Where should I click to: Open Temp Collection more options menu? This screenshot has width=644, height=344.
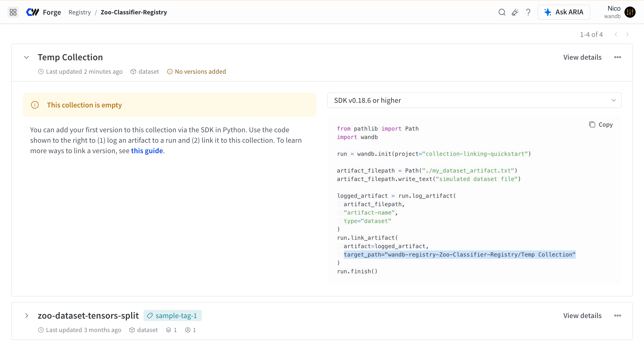[618, 57]
